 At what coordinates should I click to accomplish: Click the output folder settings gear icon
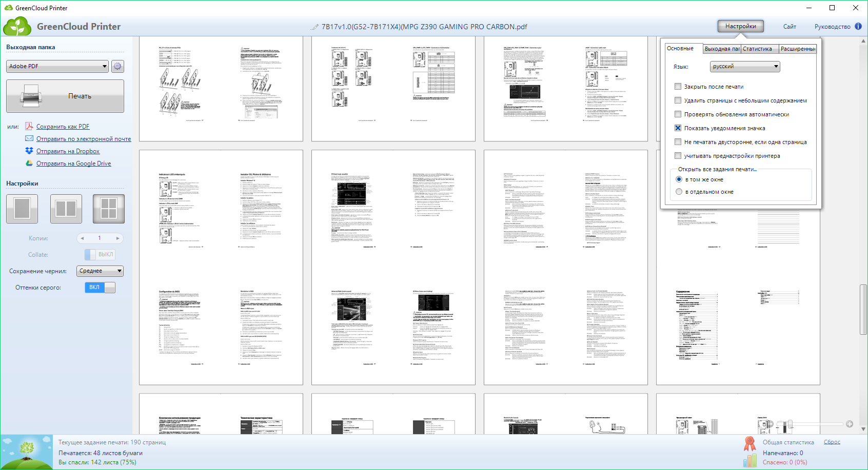point(117,66)
